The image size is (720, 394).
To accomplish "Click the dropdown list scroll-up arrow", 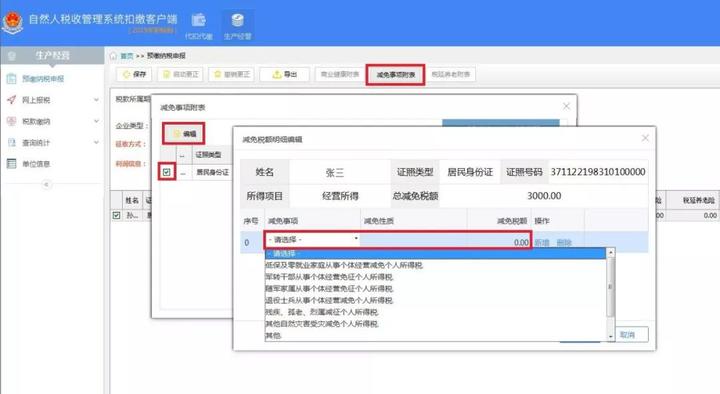I will (610, 253).
